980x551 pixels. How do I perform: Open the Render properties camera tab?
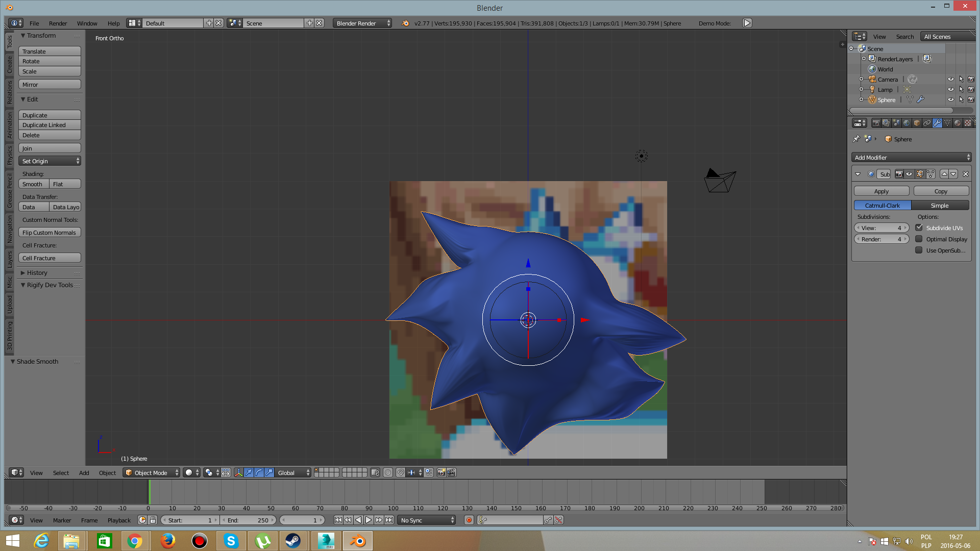876,123
